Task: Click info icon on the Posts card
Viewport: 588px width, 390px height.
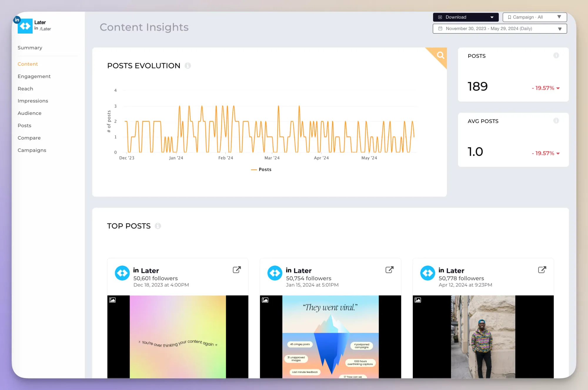Action: [556, 55]
